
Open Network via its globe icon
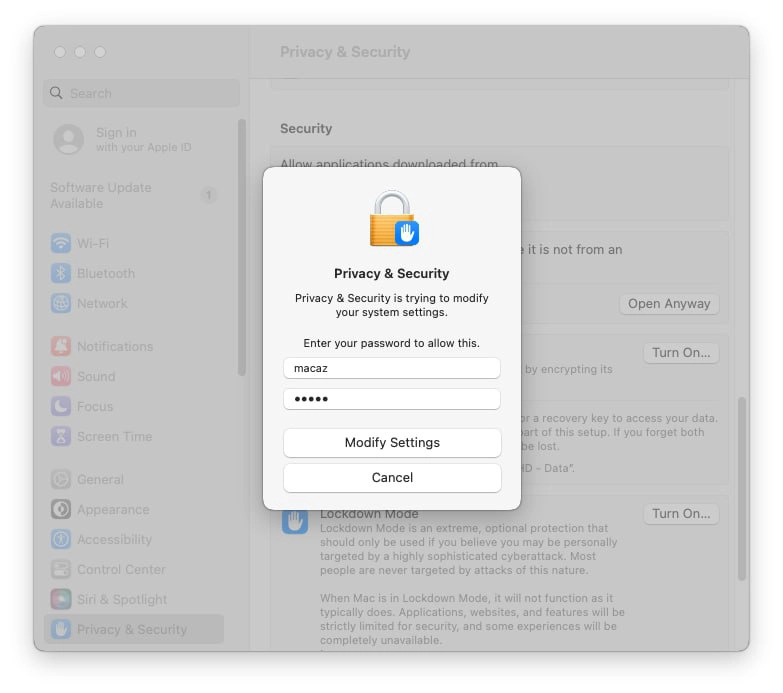pos(61,303)
